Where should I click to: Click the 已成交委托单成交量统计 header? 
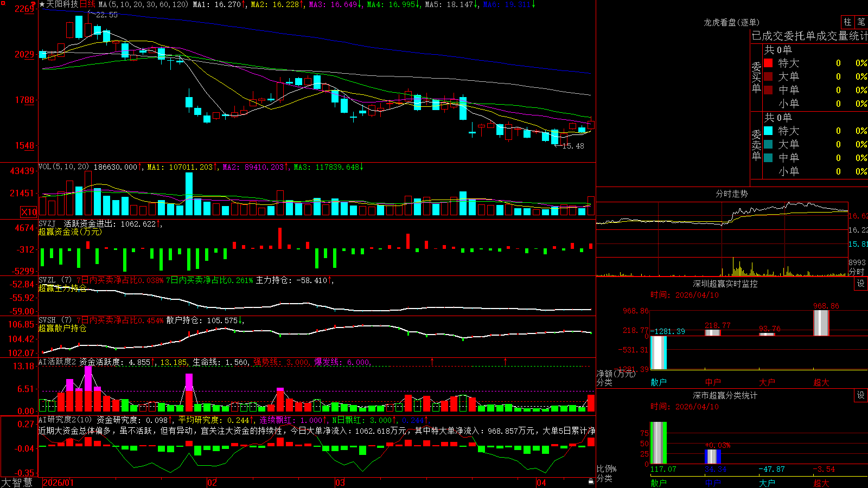(809, 36)
